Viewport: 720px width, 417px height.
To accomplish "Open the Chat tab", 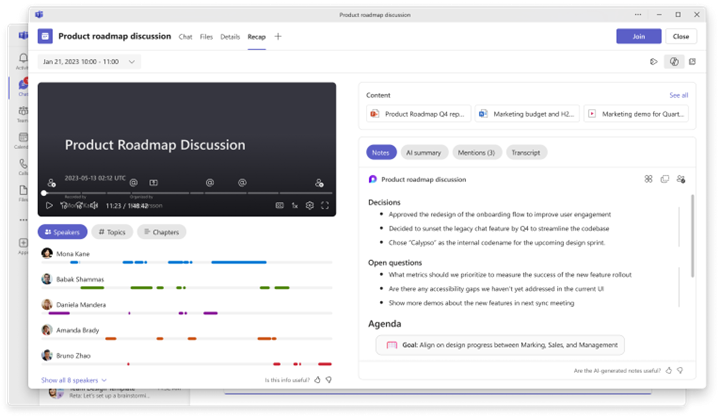I will tap(186, 37).
